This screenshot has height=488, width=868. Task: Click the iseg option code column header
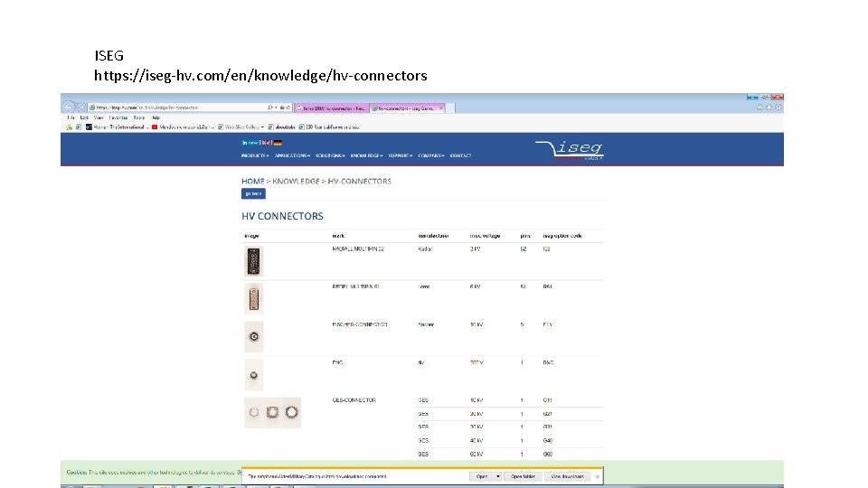(x=561, y=236)
